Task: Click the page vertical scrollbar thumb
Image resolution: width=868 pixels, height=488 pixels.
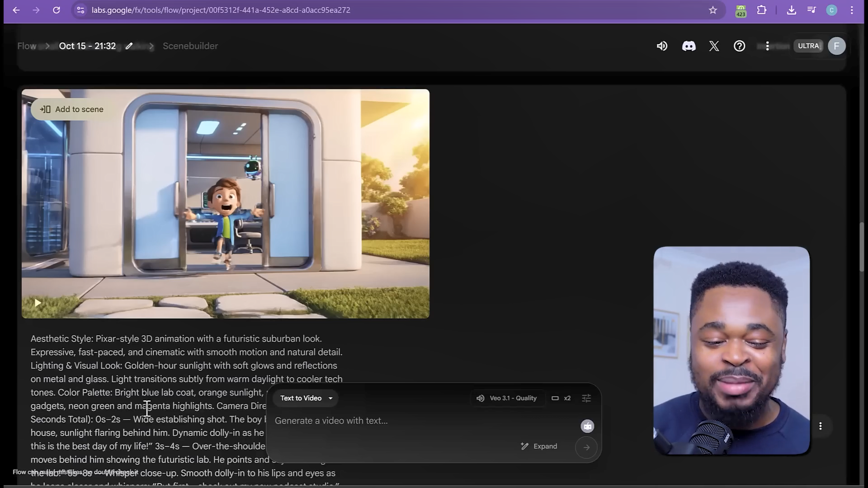Action: (x=863, y=246)
